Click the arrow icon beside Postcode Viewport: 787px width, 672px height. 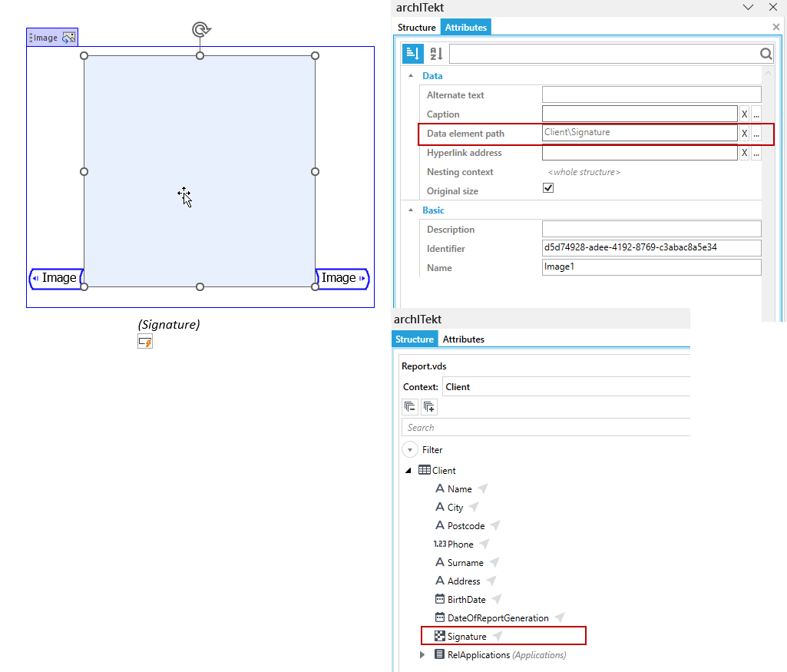(x=495, y=525)
